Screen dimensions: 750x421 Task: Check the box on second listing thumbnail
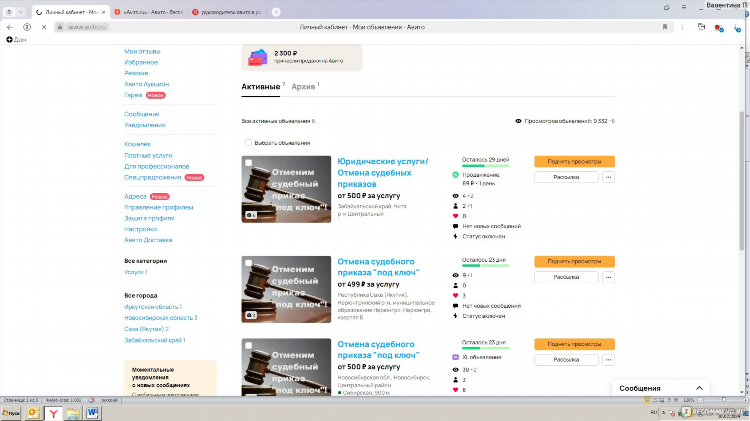pyautogui.click(x=249, y=263)
